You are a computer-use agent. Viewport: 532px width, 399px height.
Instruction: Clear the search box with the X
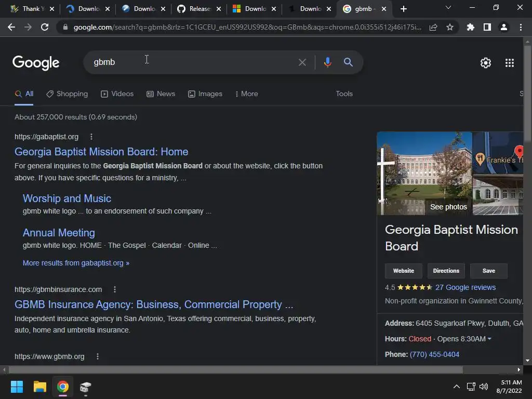302,62
